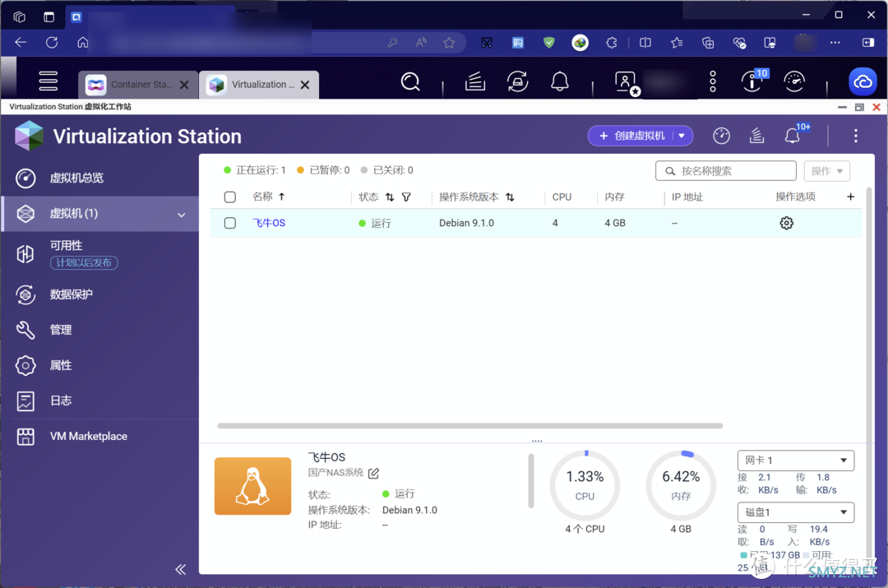Image resolution: width=888 pixels, height=588 pixels.
Task: Open Virtualization Station bell with 10+ badge
Action: tap(794, 135)
